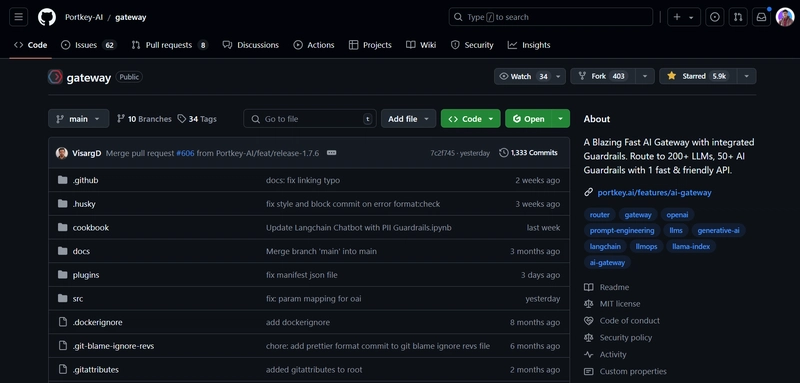Open the issues inbox icon in header
Viewport: 800px width, 383px height.
tap(715, 17)
